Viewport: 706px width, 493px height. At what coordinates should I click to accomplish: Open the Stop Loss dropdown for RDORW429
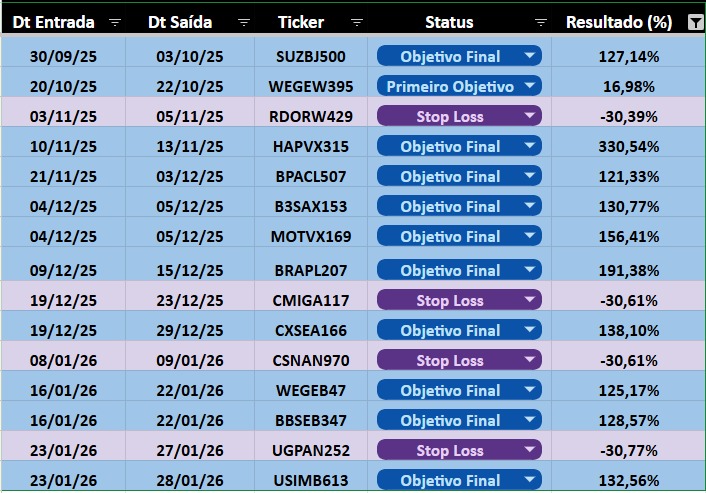pos(529,116)
